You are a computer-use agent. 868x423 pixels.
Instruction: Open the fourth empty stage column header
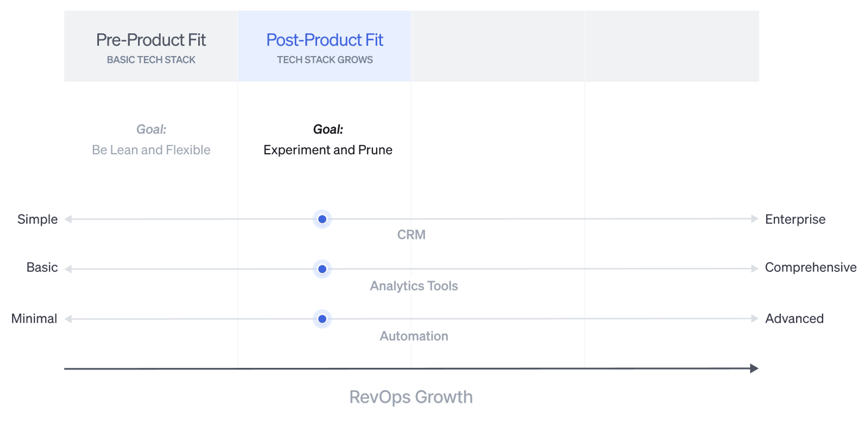[x=672, y=46]
